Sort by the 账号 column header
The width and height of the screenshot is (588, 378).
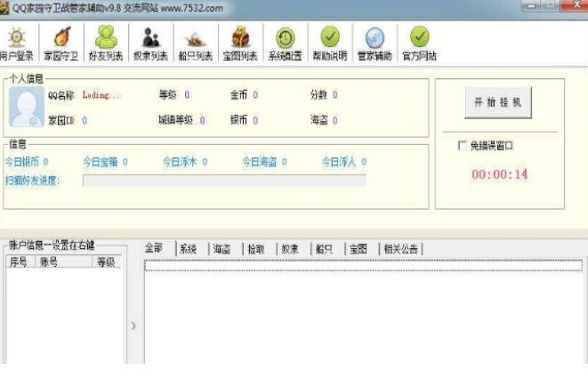pos(63,261)
